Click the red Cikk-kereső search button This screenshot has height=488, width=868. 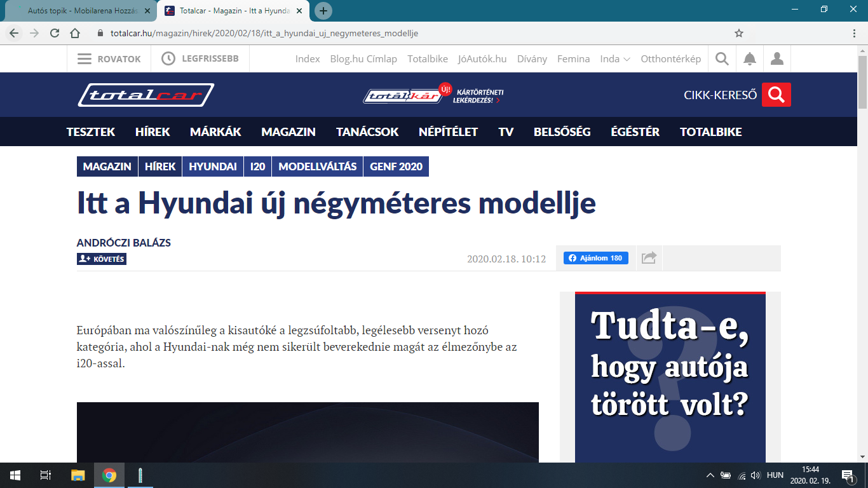click(x=776, y=95)
